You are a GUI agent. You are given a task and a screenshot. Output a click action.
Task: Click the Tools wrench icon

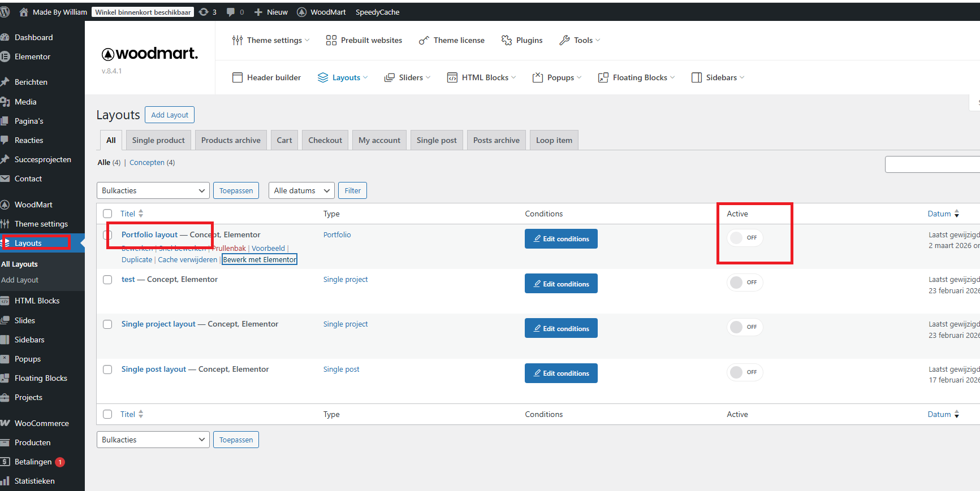564,40
